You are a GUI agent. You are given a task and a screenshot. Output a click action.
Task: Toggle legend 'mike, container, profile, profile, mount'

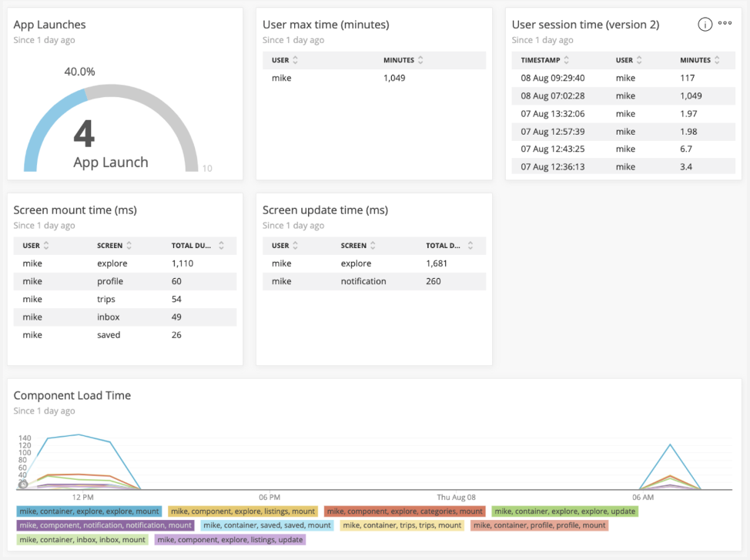(540, 525)
